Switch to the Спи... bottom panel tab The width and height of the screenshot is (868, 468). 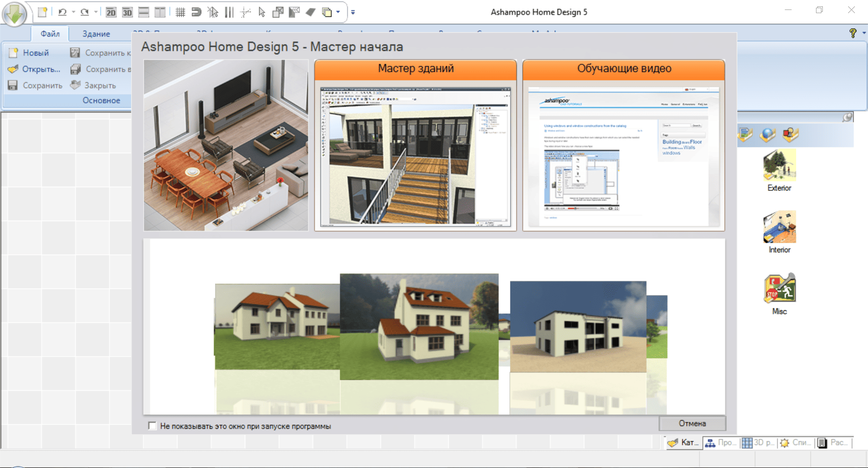tap(796, 443)
